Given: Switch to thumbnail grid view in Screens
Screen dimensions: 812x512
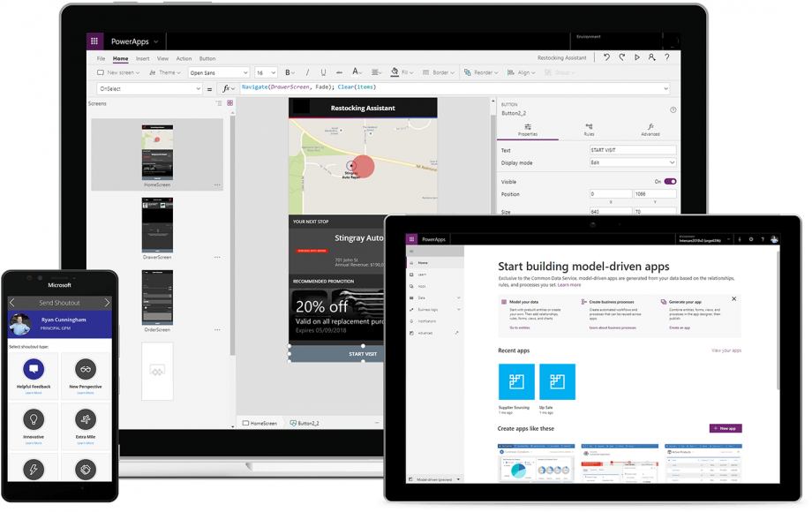Looking at the screenshot, I should pos(230,103).
